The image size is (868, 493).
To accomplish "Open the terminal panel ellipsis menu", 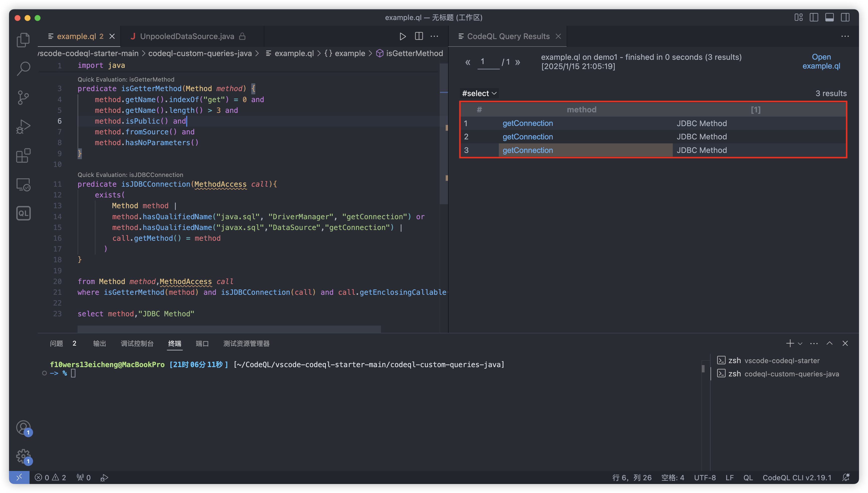I will point(814,343).
